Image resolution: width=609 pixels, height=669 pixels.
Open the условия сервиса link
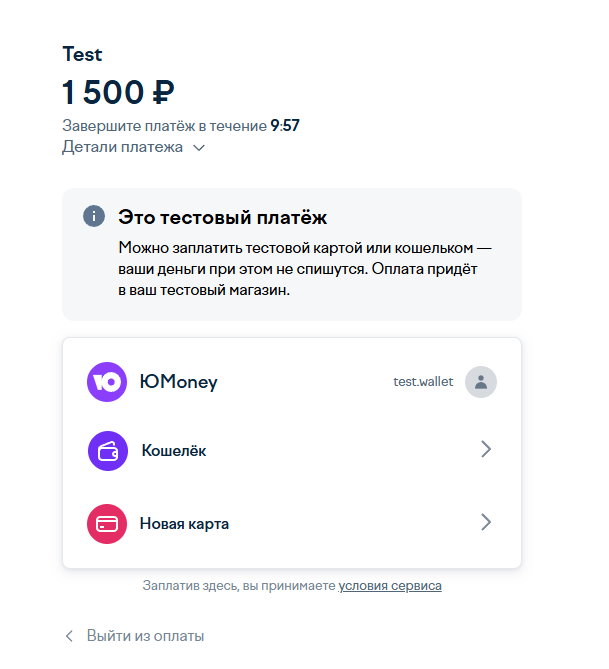(390, 586)
